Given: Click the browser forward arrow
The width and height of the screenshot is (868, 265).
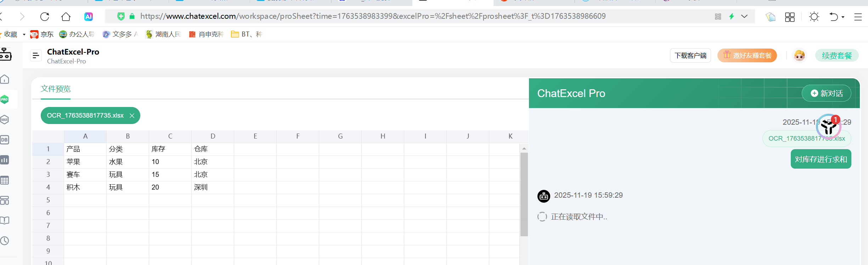Looking at the screenshot, I should click(22, 16).
